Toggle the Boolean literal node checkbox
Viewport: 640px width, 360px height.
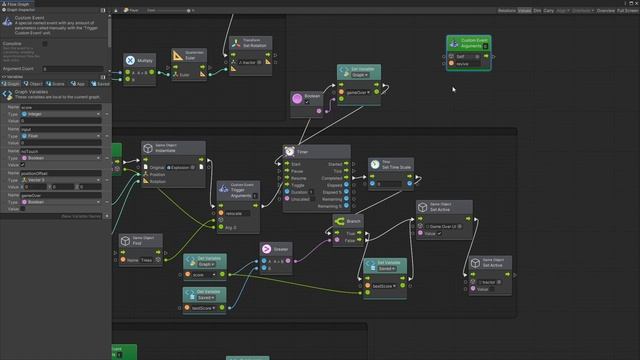click(x=307, y=102)
